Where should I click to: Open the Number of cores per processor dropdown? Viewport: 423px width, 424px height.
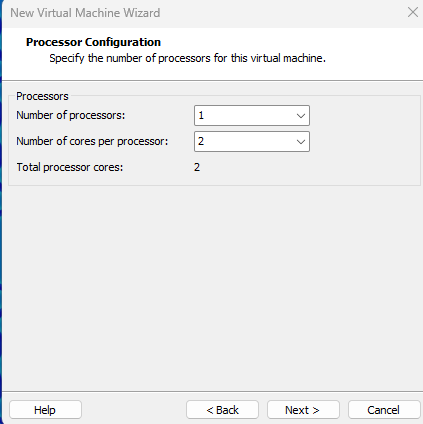click(252, 141)
